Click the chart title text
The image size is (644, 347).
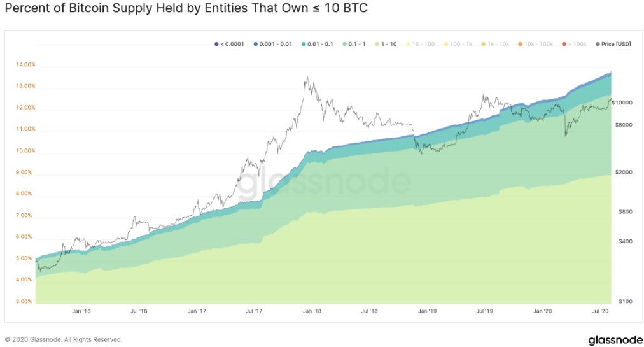186,10
